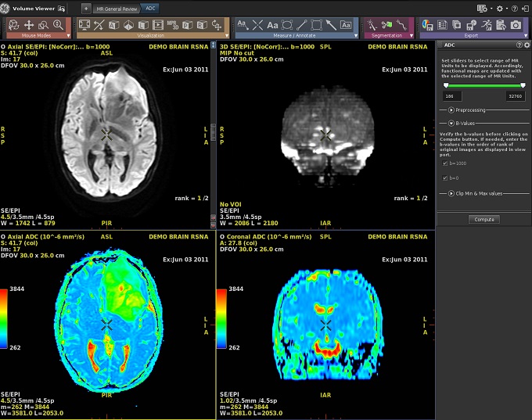This screenshot has height=420, width=532.
Task: Open the ADC panel settings gear
Action: pos(526,45)
